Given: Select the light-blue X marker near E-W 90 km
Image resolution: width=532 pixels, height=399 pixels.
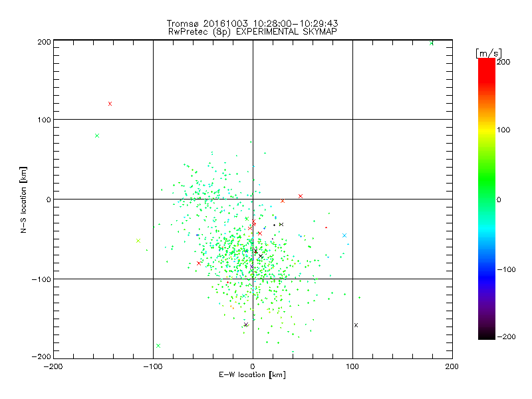Looking at the screenshot, I should (x=344, y=235).
